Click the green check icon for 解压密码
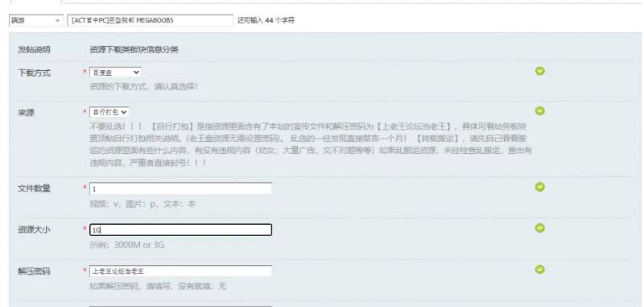The height and width of the screenshot is (307, 644). [540, 270]
